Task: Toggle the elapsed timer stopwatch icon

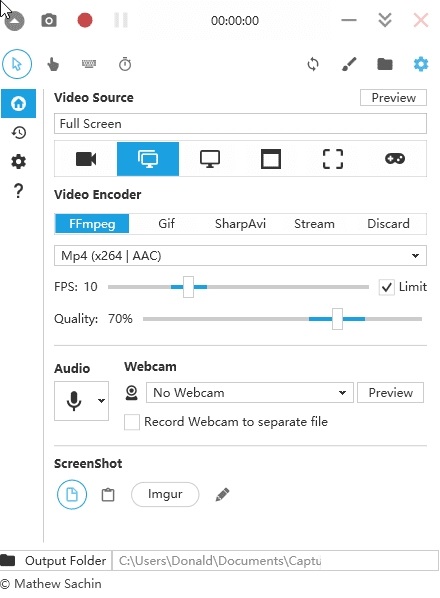Action: (125, 64)
